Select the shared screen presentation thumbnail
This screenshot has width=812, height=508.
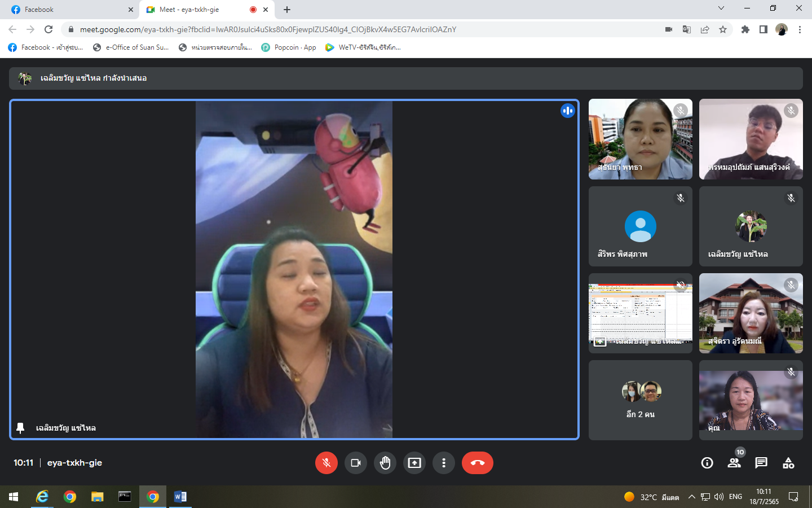640,314
